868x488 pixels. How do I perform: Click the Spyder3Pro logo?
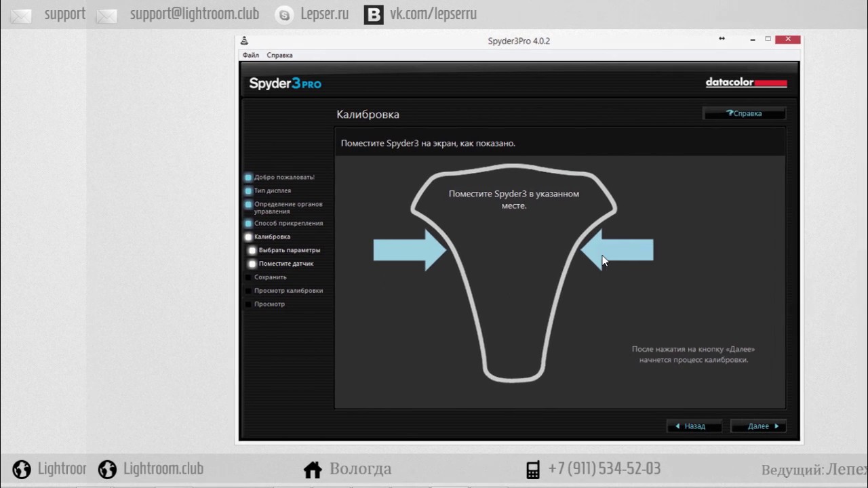(x=285, y=83)
